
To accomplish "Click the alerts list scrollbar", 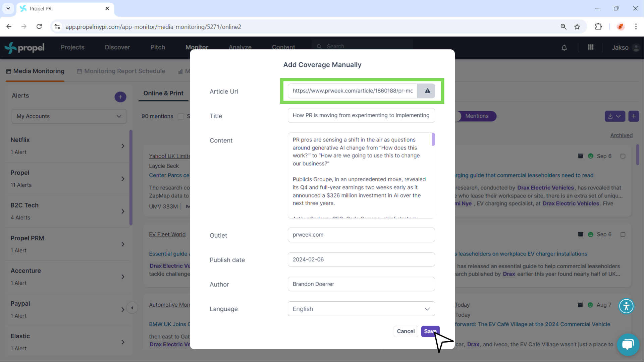I will pos(131,178).
